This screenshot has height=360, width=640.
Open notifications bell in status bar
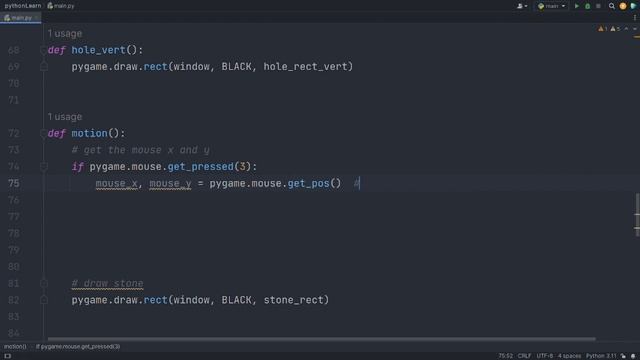633,356
